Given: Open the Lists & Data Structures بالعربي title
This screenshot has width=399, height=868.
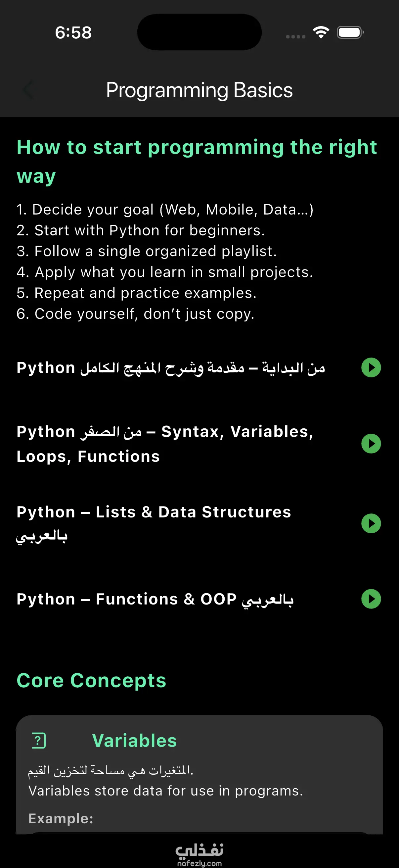Looking at the screenshot, I should point(154,524).
